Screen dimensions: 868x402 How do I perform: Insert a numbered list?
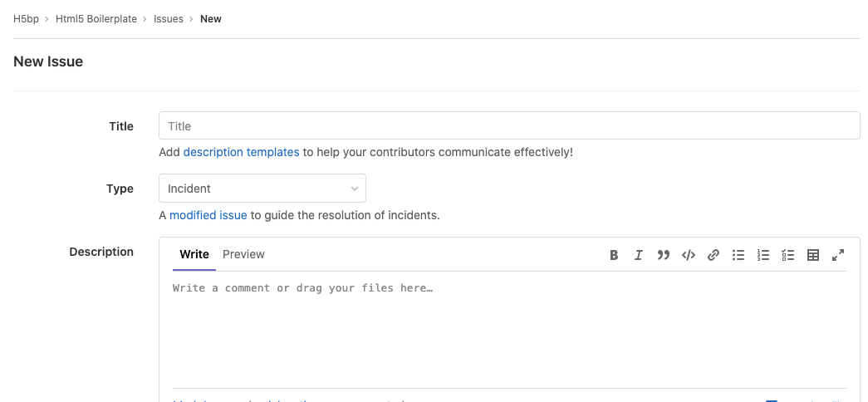point(763,255)
